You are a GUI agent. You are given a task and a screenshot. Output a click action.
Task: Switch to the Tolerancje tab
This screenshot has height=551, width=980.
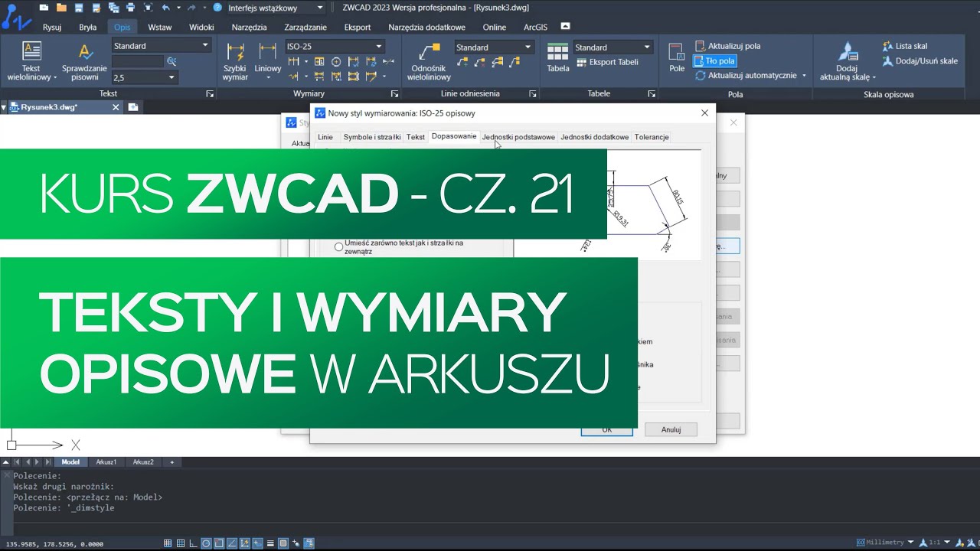pos(652,137)
